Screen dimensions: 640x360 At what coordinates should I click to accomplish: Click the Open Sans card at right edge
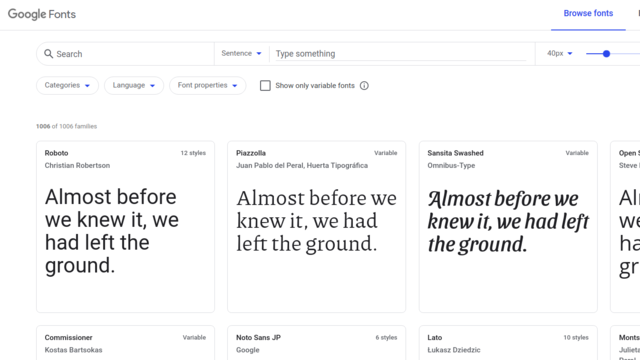pyautogui.click(x=625, y=227)
